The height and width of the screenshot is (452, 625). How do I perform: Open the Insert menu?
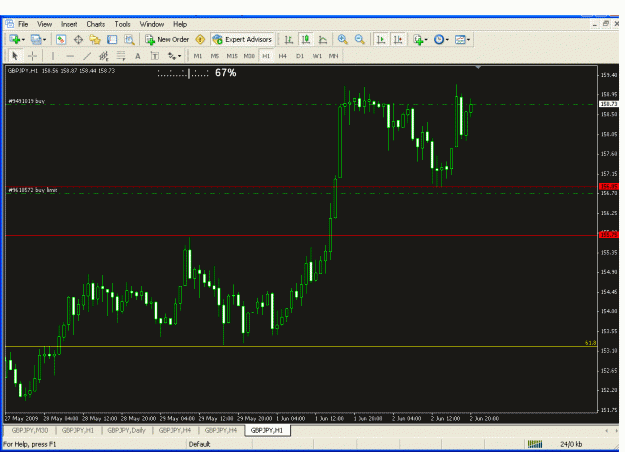[69, 24]
